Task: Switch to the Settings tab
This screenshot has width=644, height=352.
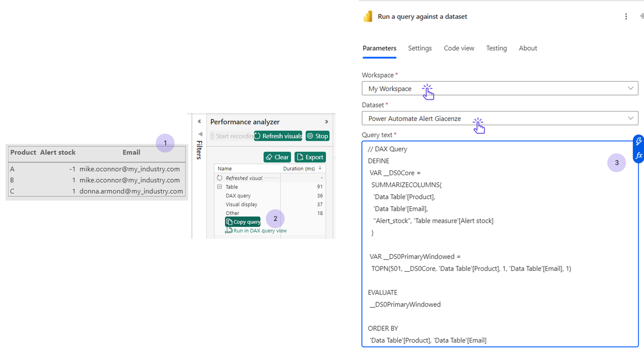Action: pos(420,48)
